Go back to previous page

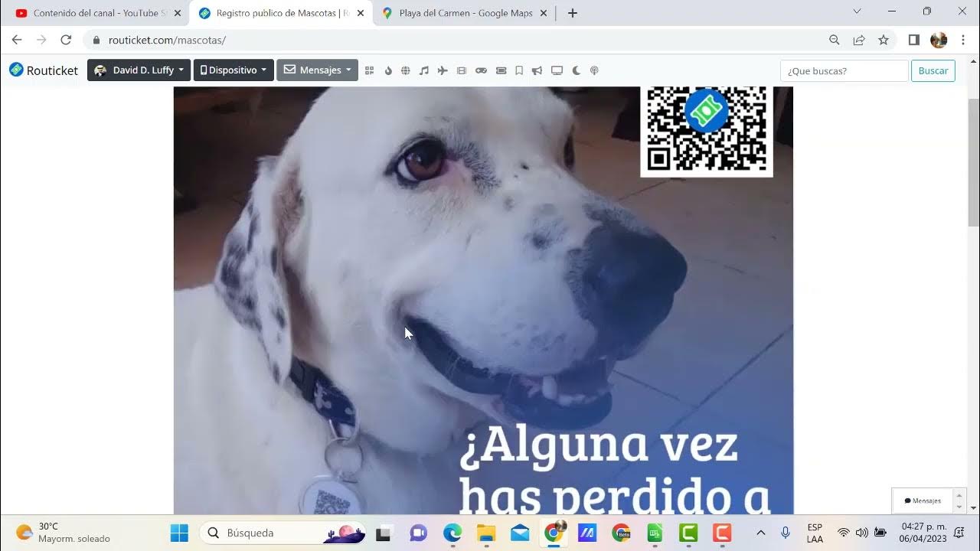17,40
